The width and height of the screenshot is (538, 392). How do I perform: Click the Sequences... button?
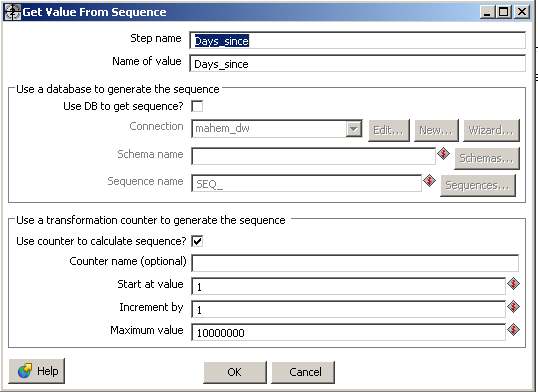pos(478,185)
